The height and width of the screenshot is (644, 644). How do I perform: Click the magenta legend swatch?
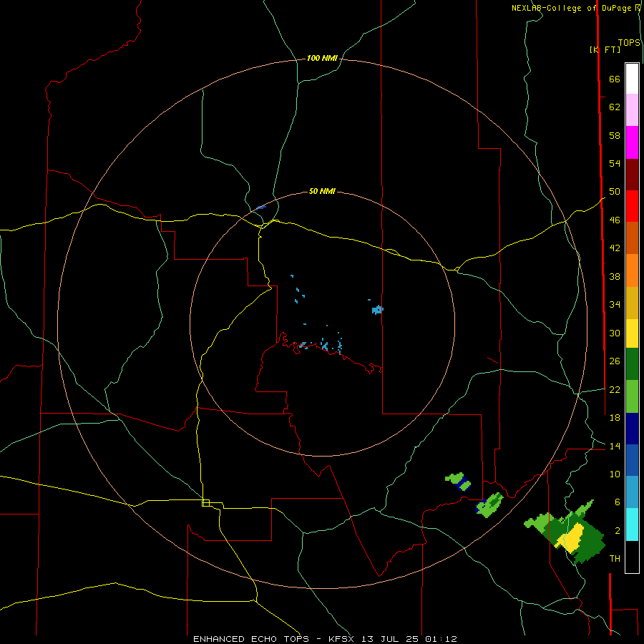click(x=632, y=142)
